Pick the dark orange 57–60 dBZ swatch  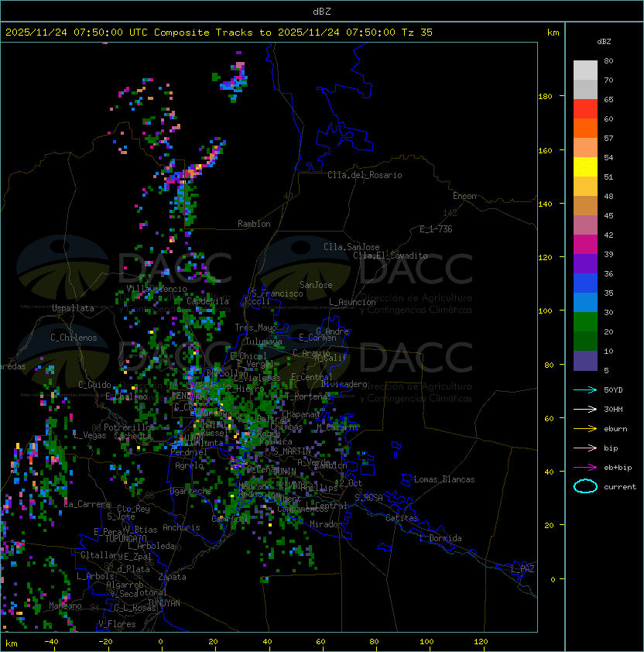tap(585, 128)
